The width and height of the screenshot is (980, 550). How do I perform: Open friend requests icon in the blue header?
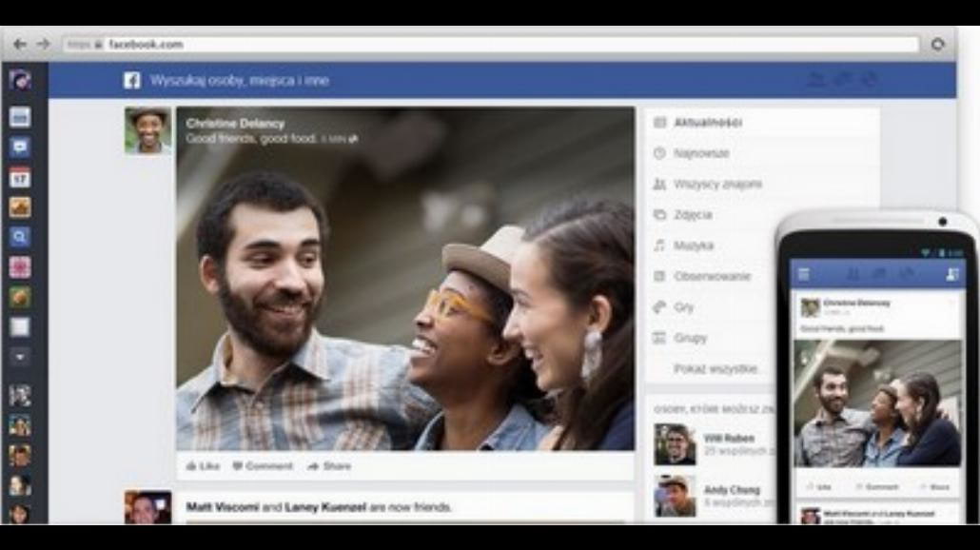pyautogui.click(x=815, y=80)
